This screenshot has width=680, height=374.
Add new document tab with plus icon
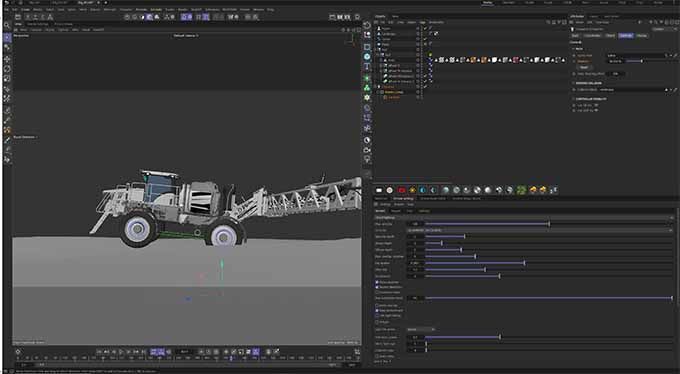pos(105,3)
